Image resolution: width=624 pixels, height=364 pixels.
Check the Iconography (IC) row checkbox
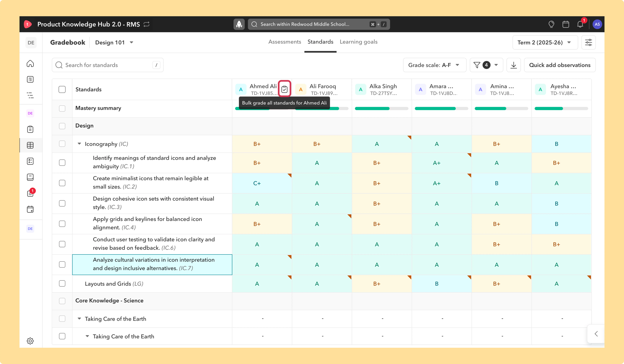coord(62,144)
